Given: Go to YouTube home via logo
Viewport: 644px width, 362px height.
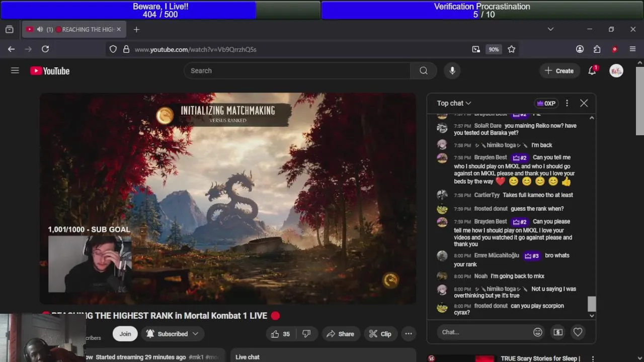Looking at the screenshot, I should (50, 71).
